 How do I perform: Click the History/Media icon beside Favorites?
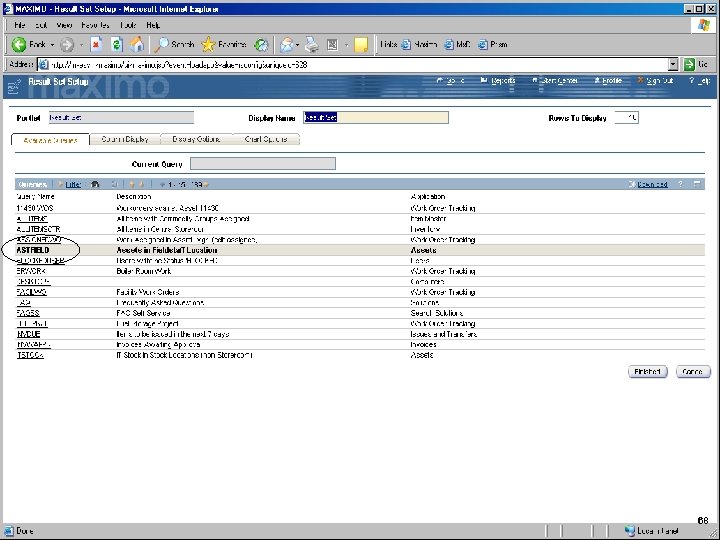[261, 45]
